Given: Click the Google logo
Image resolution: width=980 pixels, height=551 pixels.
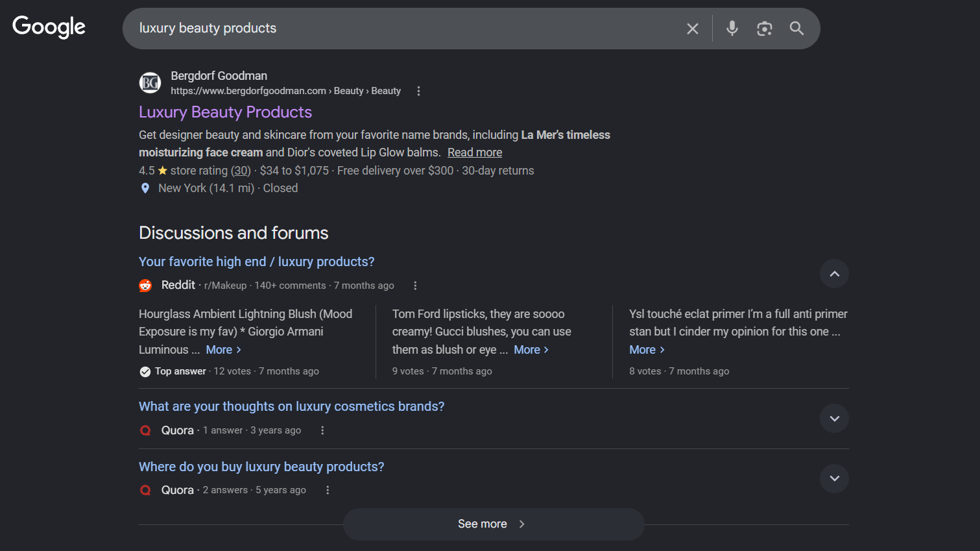Looking at the screenshot, I should pos(49,27).
